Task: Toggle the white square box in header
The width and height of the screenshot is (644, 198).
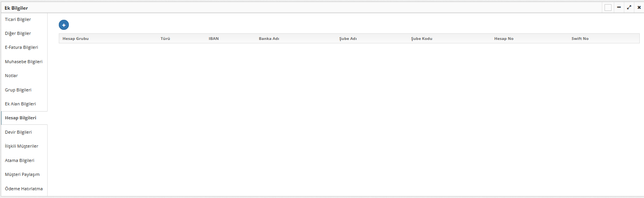Action: tap(608, 7)
